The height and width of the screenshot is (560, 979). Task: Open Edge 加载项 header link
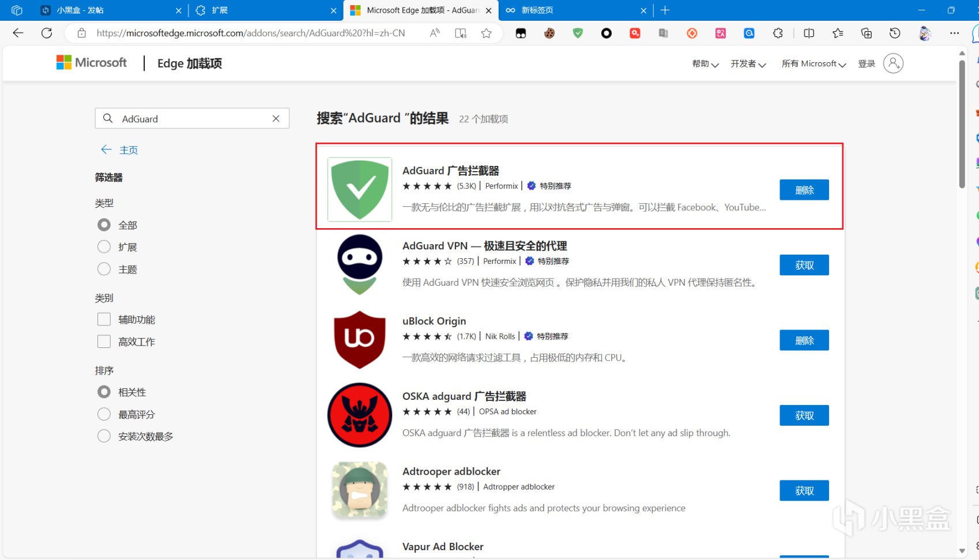[190, 63]
